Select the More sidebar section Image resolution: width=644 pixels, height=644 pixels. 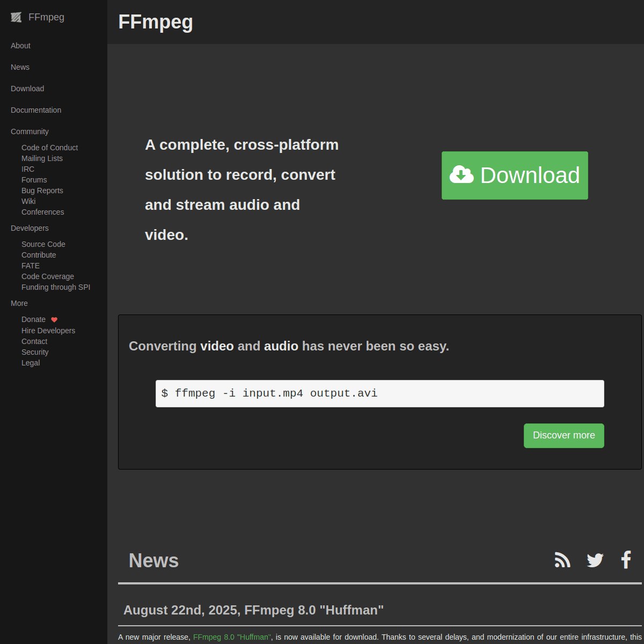click(19, 303)
